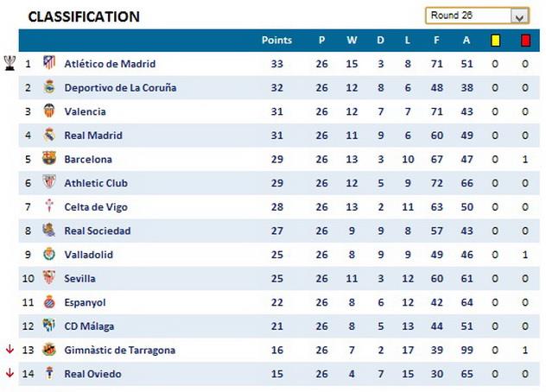Sort table by Points column header
The height and width of the screenshot is (392, 546).
276,40
